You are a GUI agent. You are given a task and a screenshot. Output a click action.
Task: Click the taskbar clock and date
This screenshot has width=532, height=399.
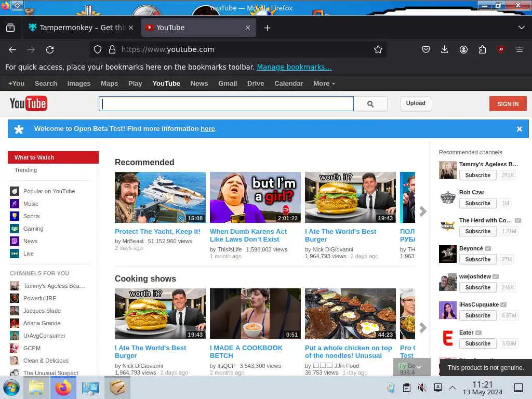(483, 388)
